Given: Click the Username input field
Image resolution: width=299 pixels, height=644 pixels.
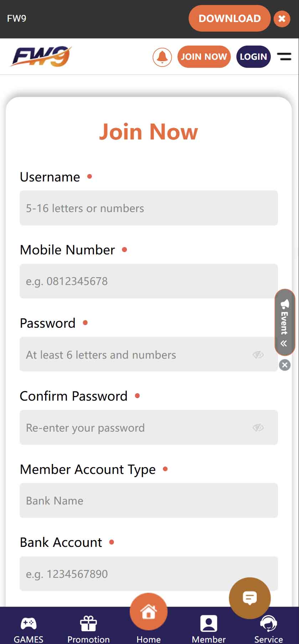Looking at the screenshot, I should click(149, 208).
